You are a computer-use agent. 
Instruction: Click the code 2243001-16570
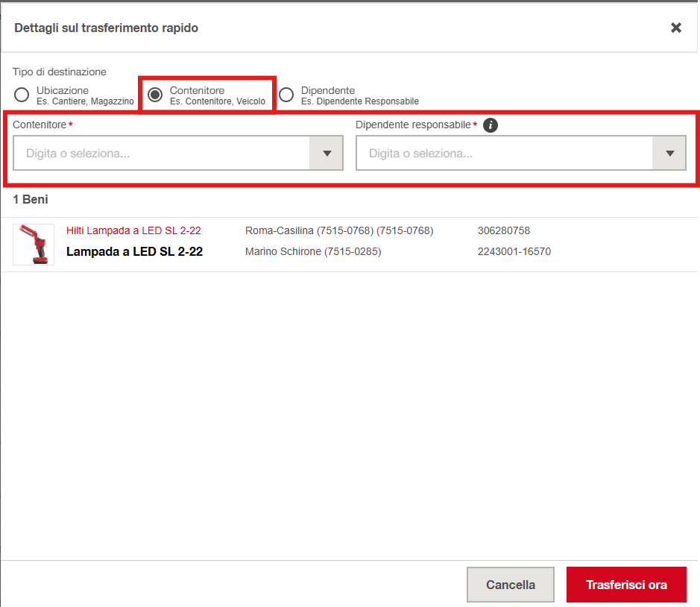[514, 252]
